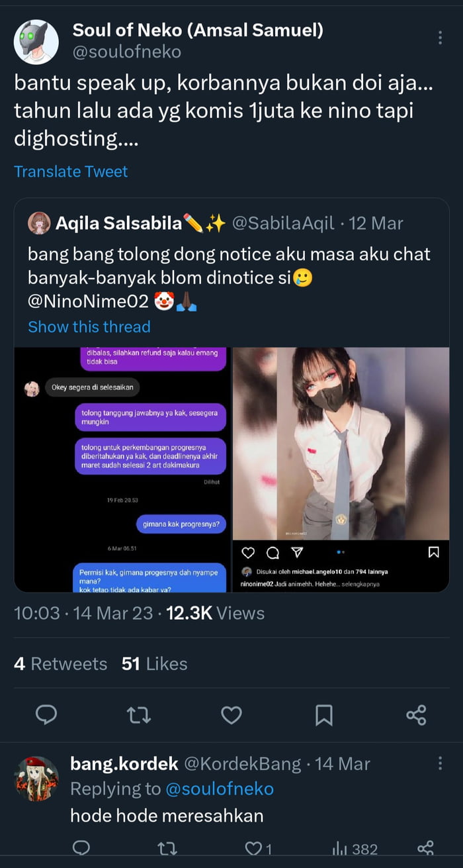Open more options on bang.kordek reply
This screenshot has width=463, height=868.
click(440, 764)
